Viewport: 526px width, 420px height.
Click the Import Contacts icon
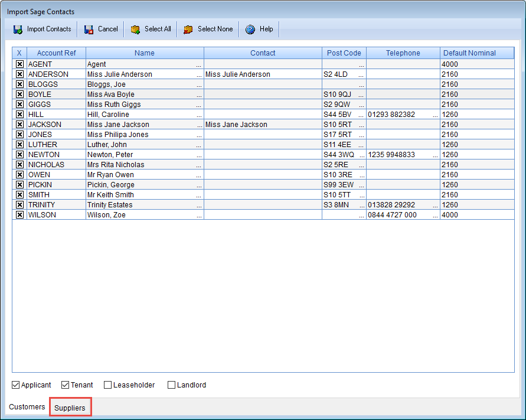[x=18, y=29]
